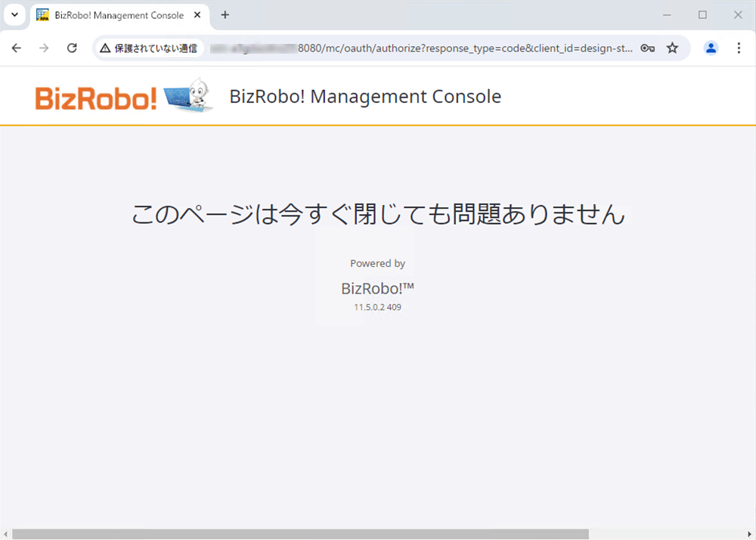Close the Chrome window
Screen dimensions: 756x540
738,15
